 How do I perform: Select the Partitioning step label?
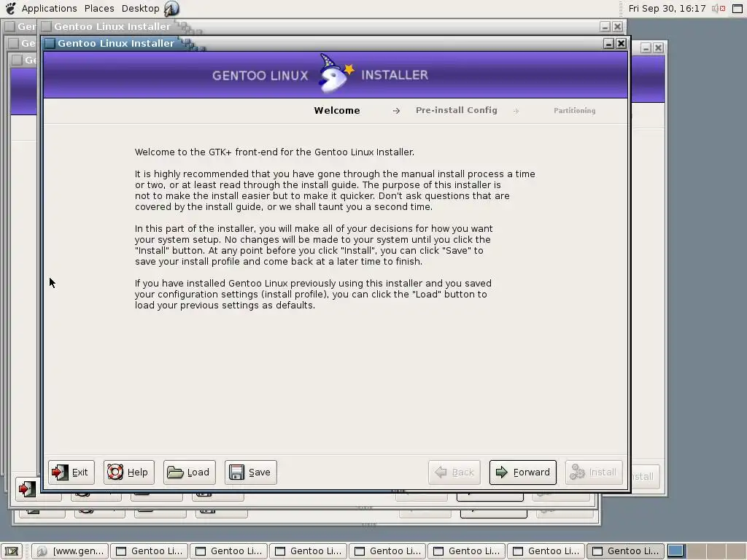coord(575,111)
